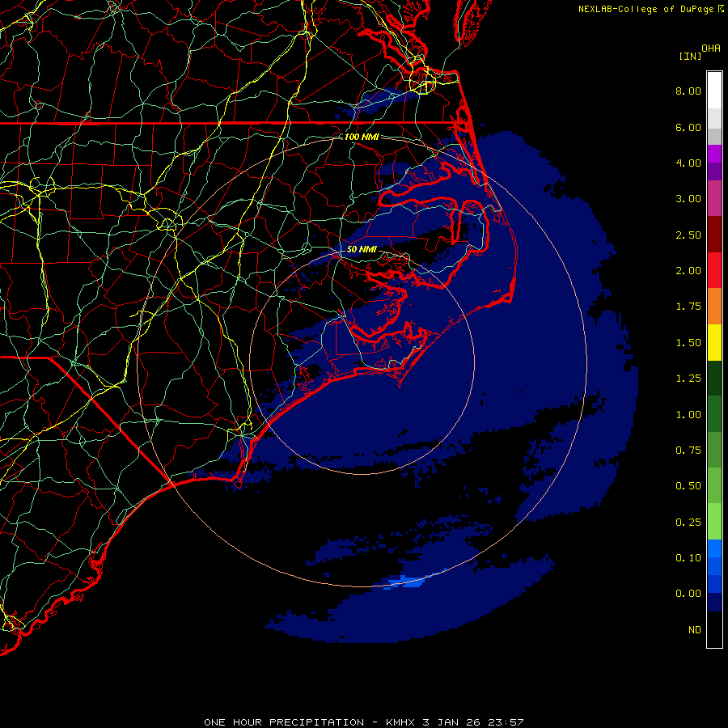Viewport: 728px width, 728px height.
Task: Click the 0.75 legend value
Action: [x=688, y=451]
